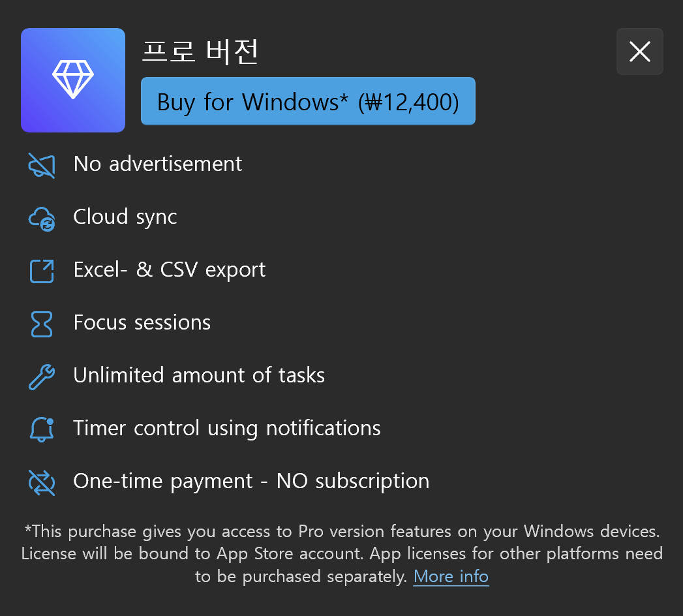This screenshot has height=616, width=683.
Task: Click the Cloud sync icon
Action: [x=40, y=217]
